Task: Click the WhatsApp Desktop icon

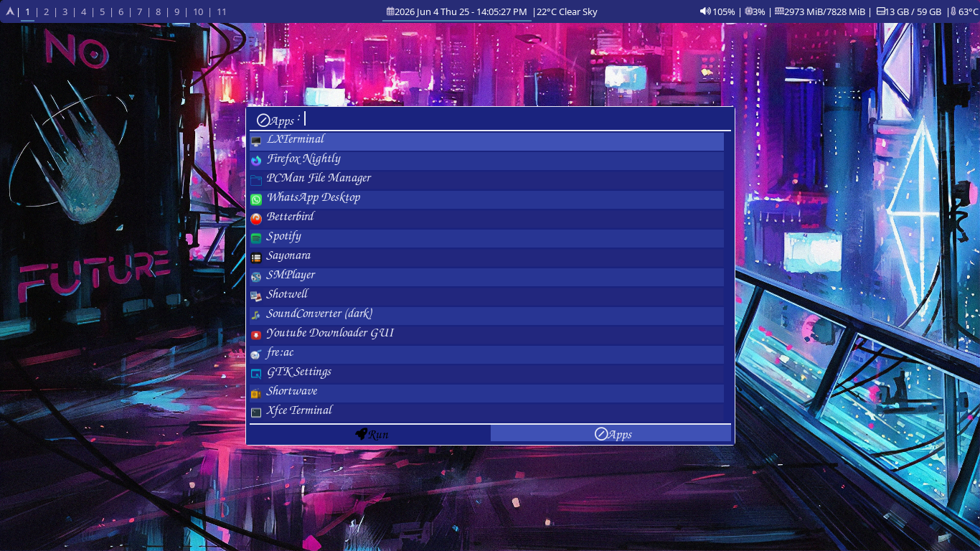Action: point(256,199)
